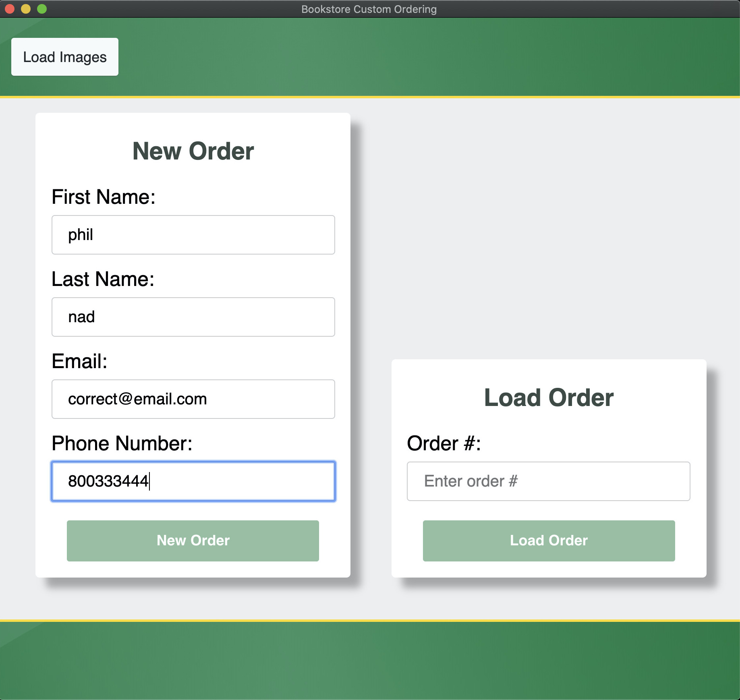Click the New Order card heading text
Image resolution: width=740 pixels, height=700 pixels.
[193, 151]
